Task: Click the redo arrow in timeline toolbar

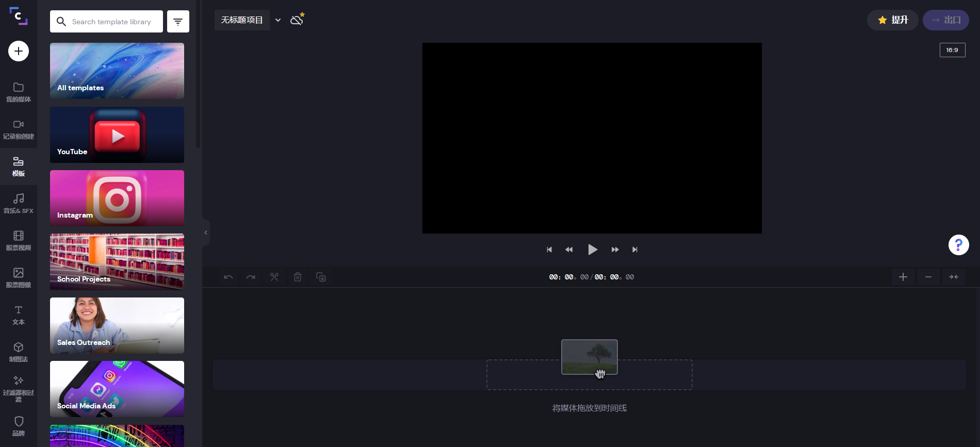Action: pyautogui.click(x=251, y=277)
